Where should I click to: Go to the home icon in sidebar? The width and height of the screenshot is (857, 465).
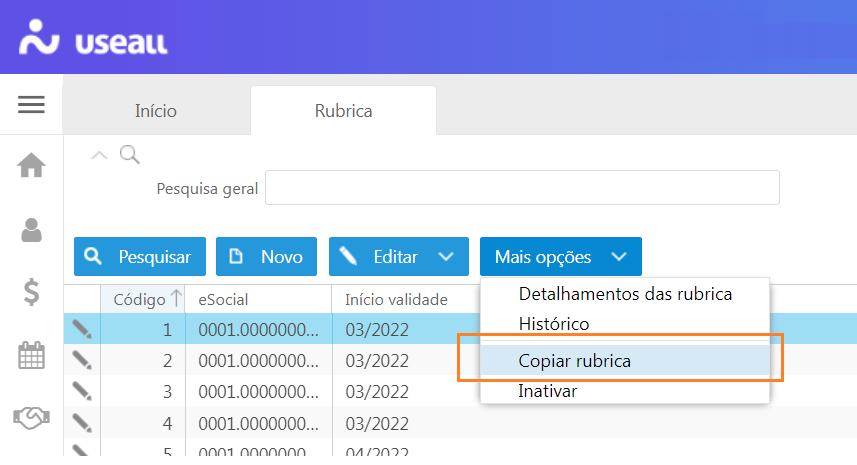(x=31, y=165)
